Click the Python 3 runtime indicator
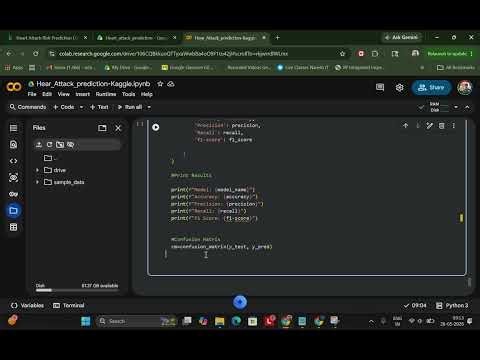 [x=452, y=305]
